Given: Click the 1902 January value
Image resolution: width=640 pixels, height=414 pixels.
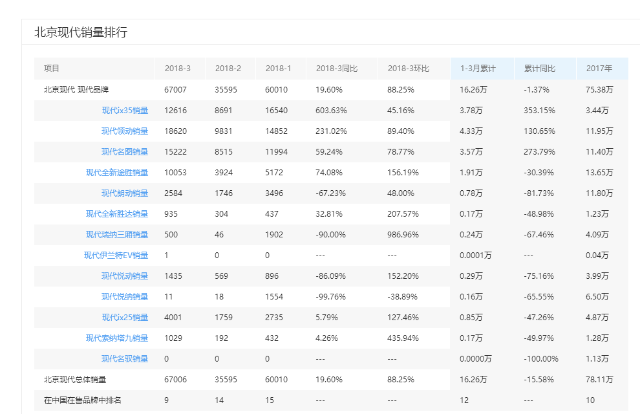Looking at the screenshot, I should [x=274, y=234].
